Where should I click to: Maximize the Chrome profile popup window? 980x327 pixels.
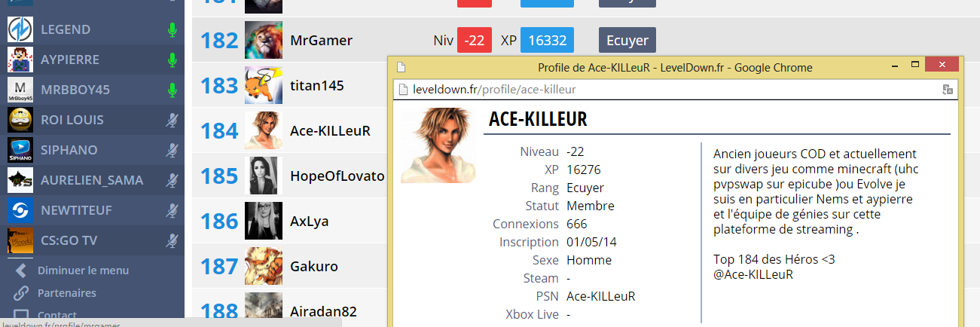(x=915, y=65)
